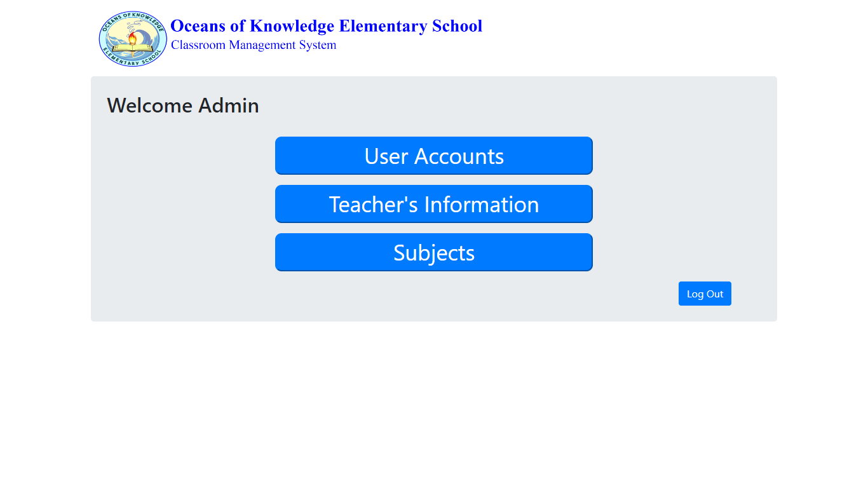Open the User Accounts page
Screen dimensions: 868x488
tap(434, 156)
